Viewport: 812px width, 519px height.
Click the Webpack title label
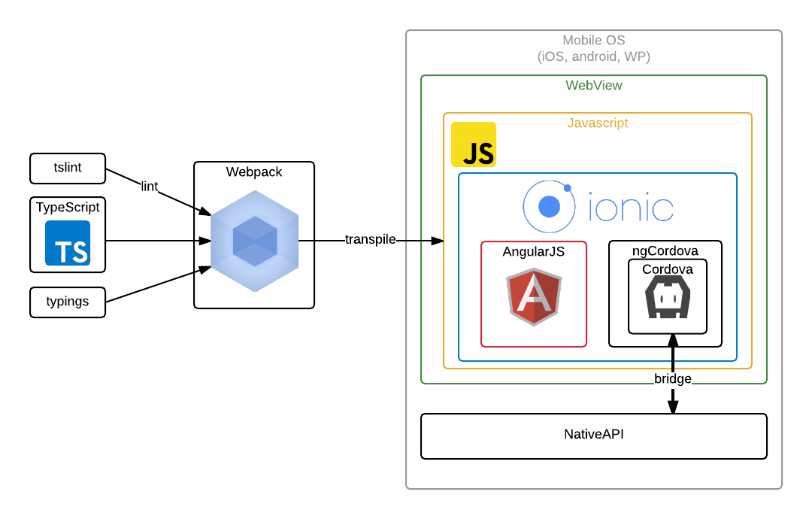pyautogui.click(x=254, y=172)
